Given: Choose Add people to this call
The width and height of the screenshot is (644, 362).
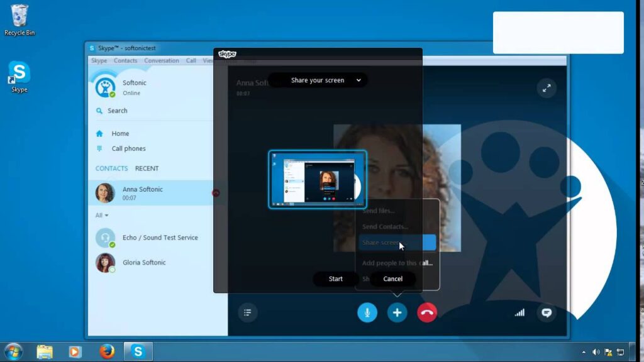Looking at the screenshot, I should pyautogui.click(x=397, y=263).
